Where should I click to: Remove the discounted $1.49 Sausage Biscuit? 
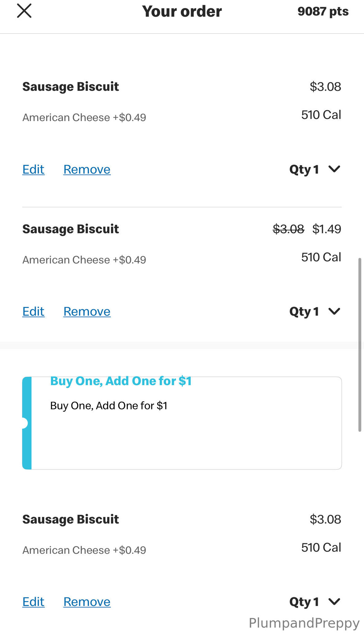[87, 312]
